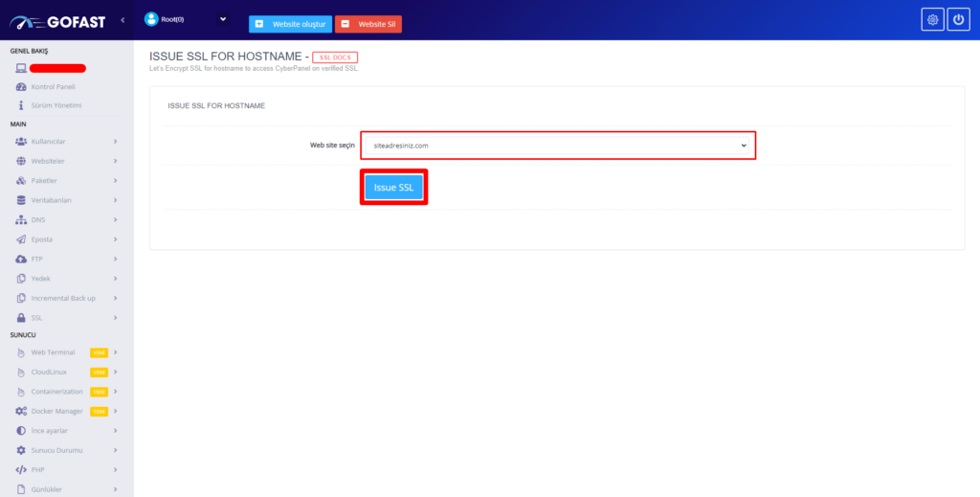The height and width of the screenshot is (497, 980).
Task: Click the power logout icon
Action: 959,20
